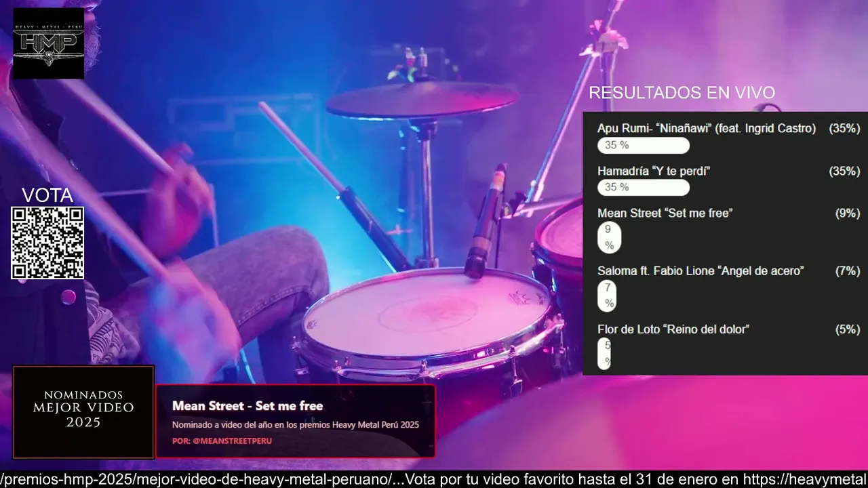Click the Nominados Mejor Video 2025 card
This screenshot has height=488, width=868.
(83, 412)
